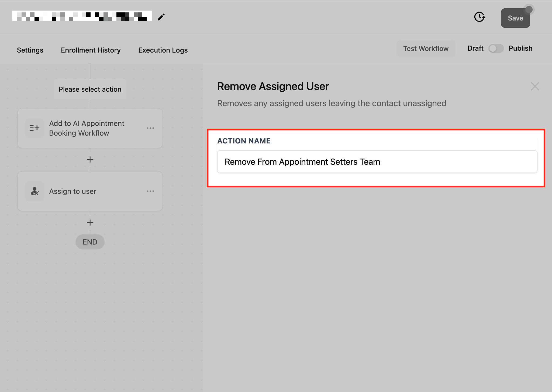Close the Remove Assigned User panel
The width and height of the screenshot is (552, 392).
click(535, 86)
